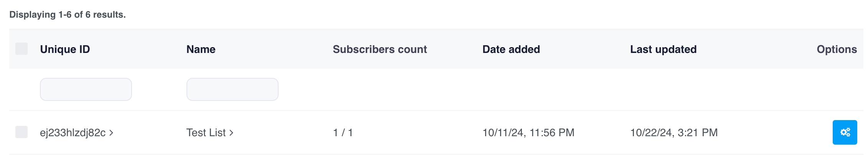Screen dimensions: 868x155
Task: Sort table by Last updated column
Action: pos(663,49)
